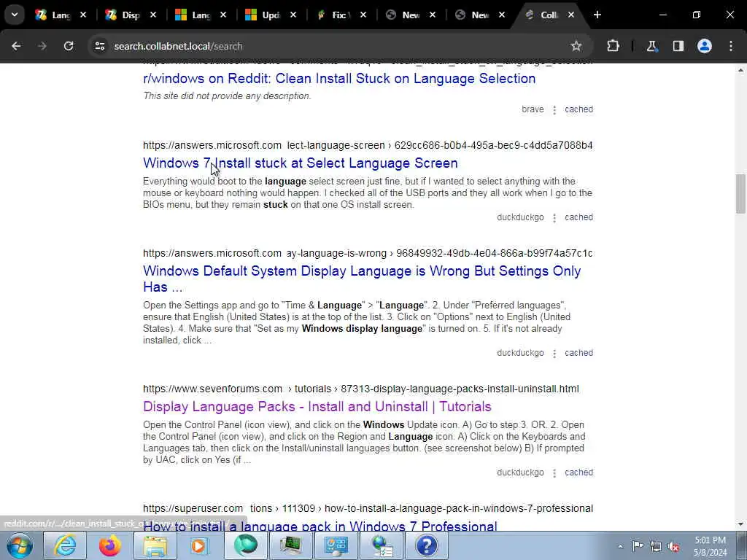Viewport: 747px width, 560px height.
Task: Click the superuser.com URL line
Action: [368, 508]
